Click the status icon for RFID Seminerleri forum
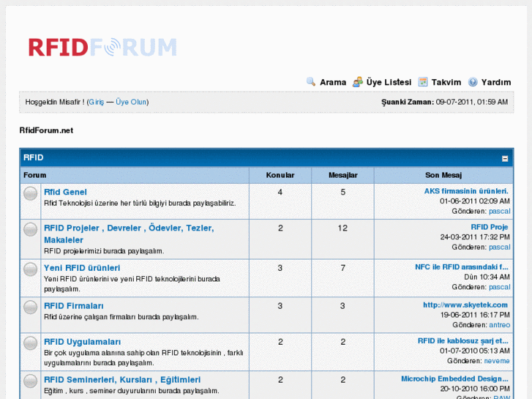 (30, 381)
